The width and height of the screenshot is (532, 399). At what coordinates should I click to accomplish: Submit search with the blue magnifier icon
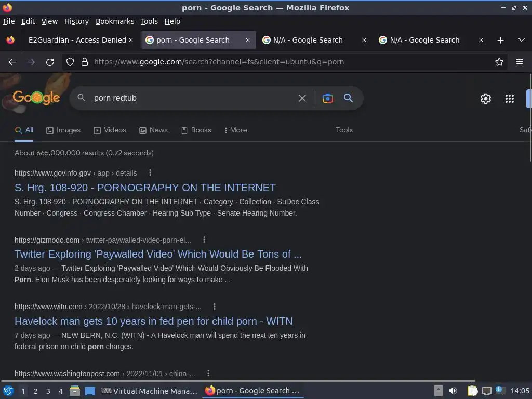tap(348, 98)
